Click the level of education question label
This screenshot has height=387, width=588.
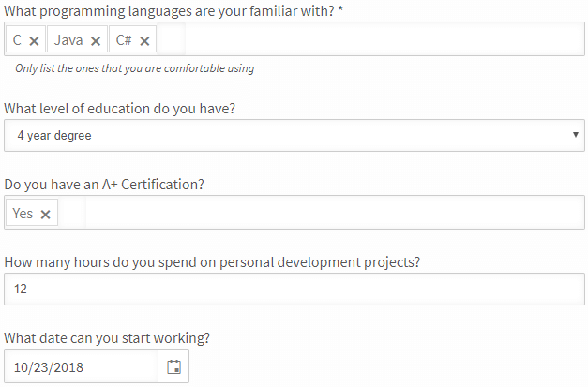point(120,109)
